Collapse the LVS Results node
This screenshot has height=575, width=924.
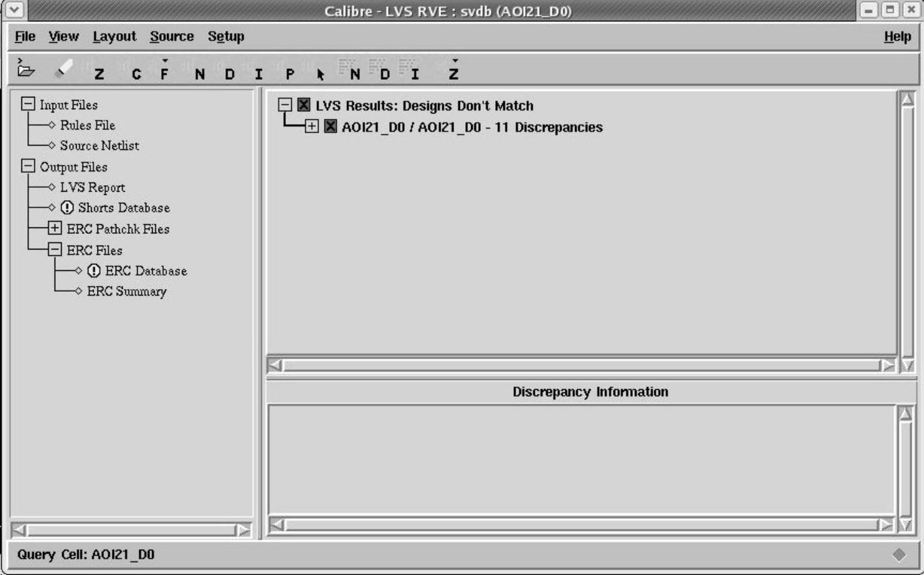click(285, 105)
